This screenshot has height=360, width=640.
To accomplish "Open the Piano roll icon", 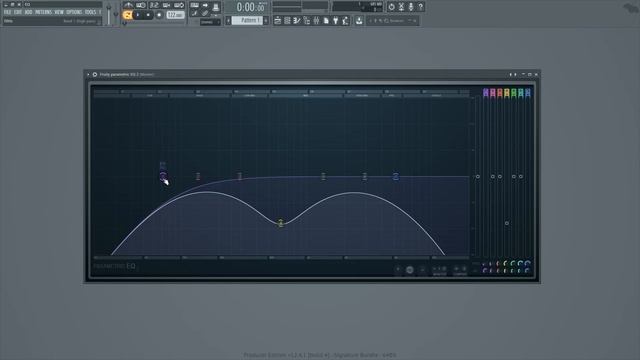I will coord(297,20).
